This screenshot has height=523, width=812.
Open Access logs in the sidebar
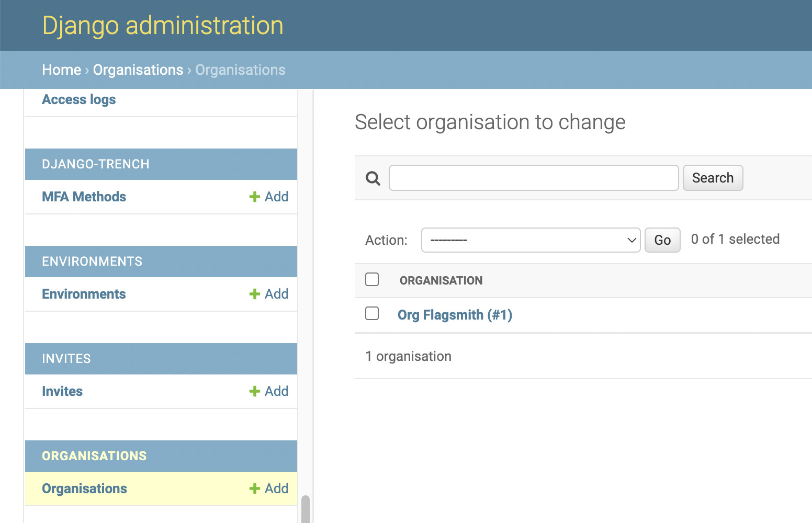[79, 99]
